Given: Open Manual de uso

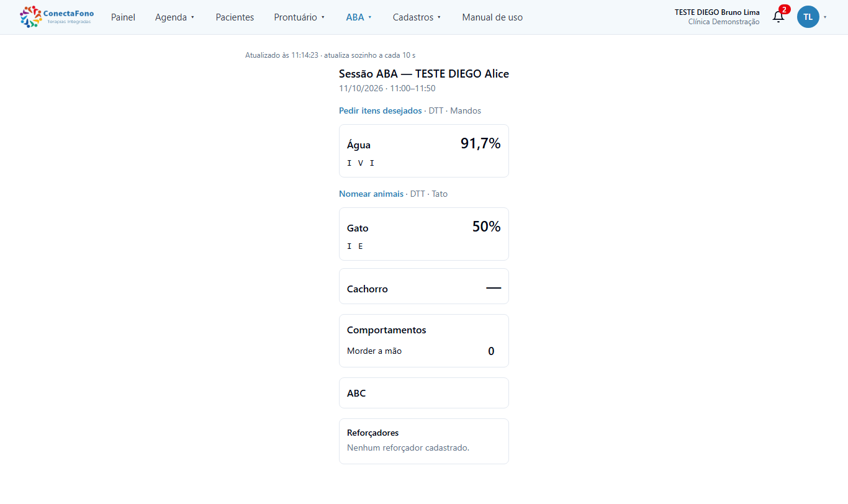Looking at the screenshot, I should pos(492,17).
